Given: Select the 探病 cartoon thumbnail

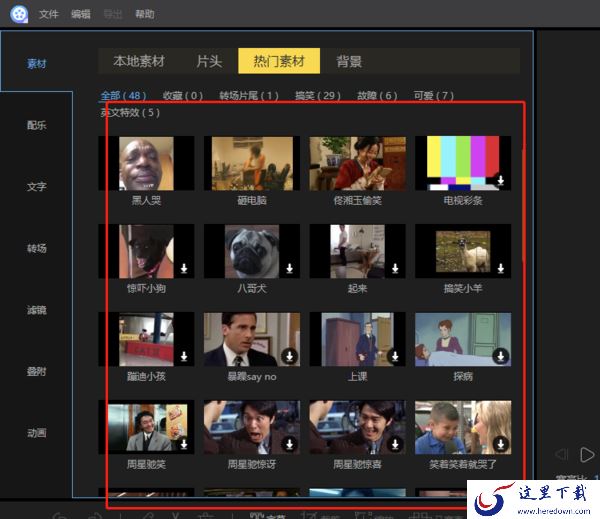Looking at the screenshot, I should coord(463,339).
